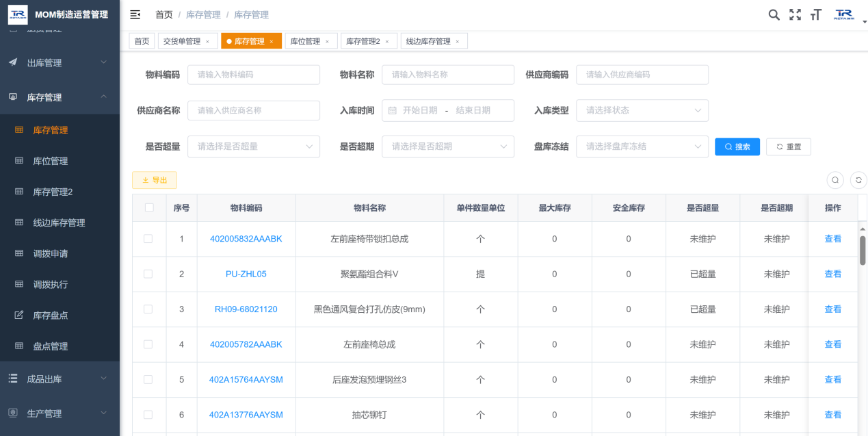Focus the 物料名称 input field
This screenshot has width=868, height=436.
click(448, 75)
